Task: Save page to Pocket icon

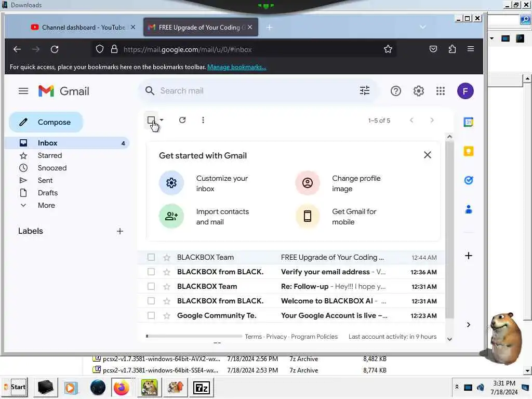Action: 433,49
